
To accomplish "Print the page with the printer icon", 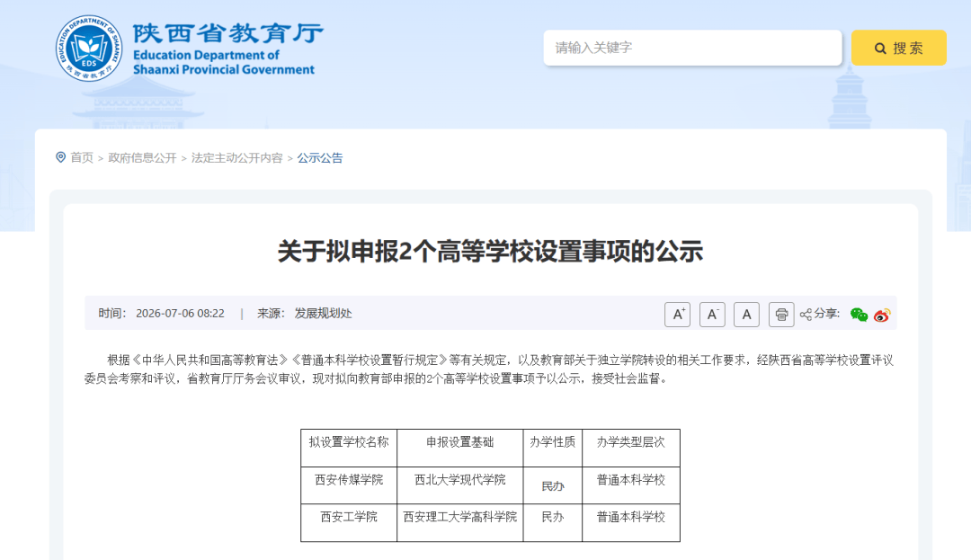I will [781, 315].
